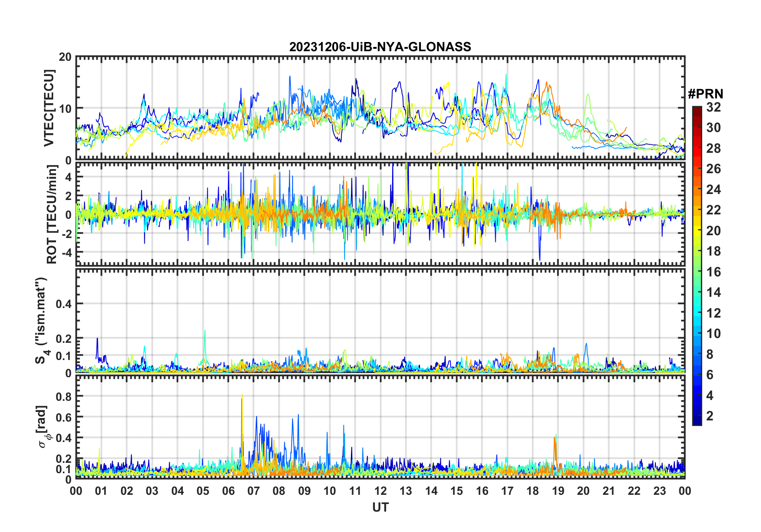Click the colorbar label 14
This screenshot has height=532, width=761.
713,292
